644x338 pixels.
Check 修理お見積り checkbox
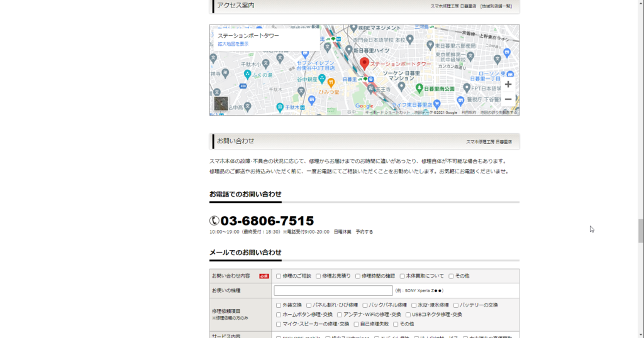[x=318, y=276]
